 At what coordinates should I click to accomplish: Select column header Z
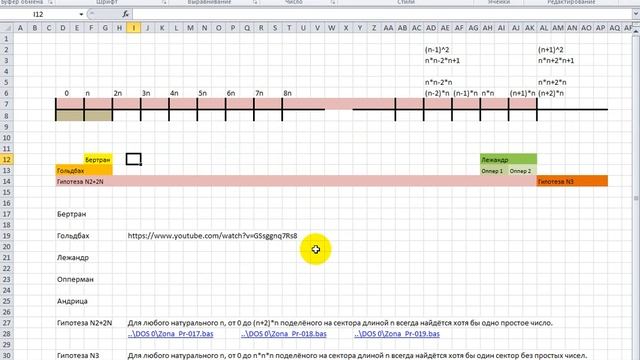[x=374, y=28]
